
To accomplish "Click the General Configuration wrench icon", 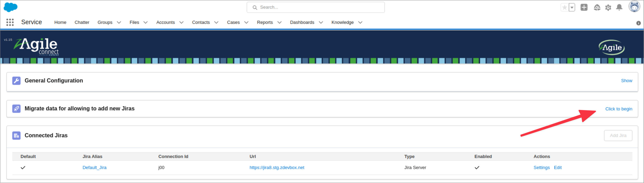I will click(x=16, y=81).
